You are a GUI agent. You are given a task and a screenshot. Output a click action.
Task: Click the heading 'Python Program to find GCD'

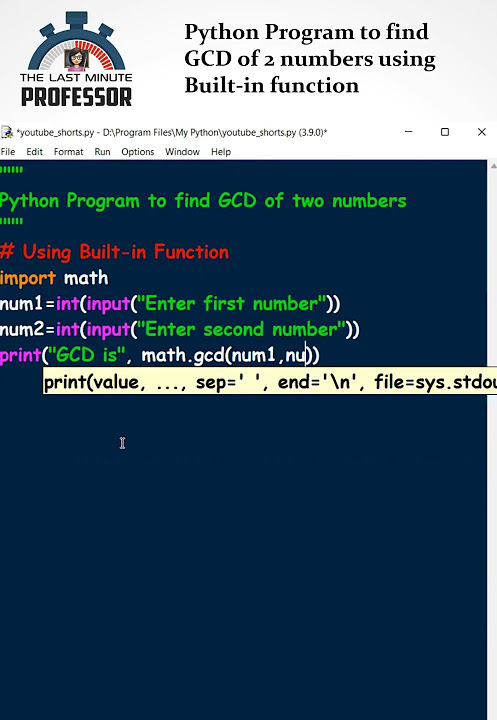310,59
